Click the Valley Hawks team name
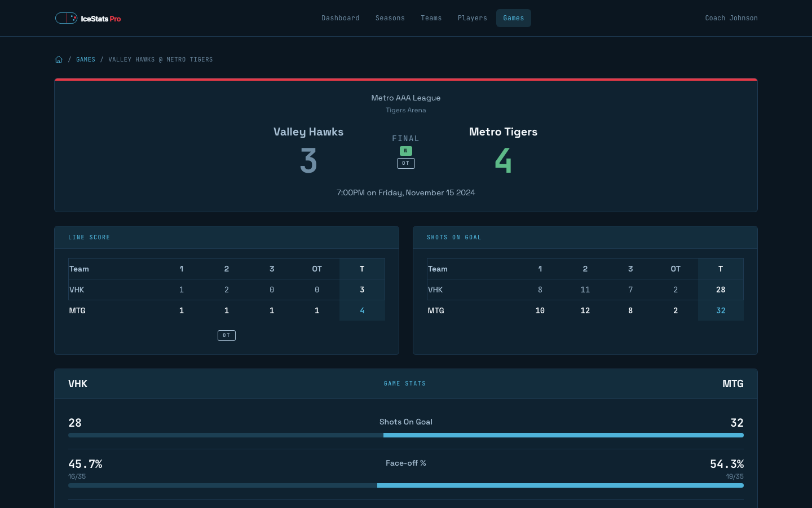812x508 pixels. pos(308,132)
